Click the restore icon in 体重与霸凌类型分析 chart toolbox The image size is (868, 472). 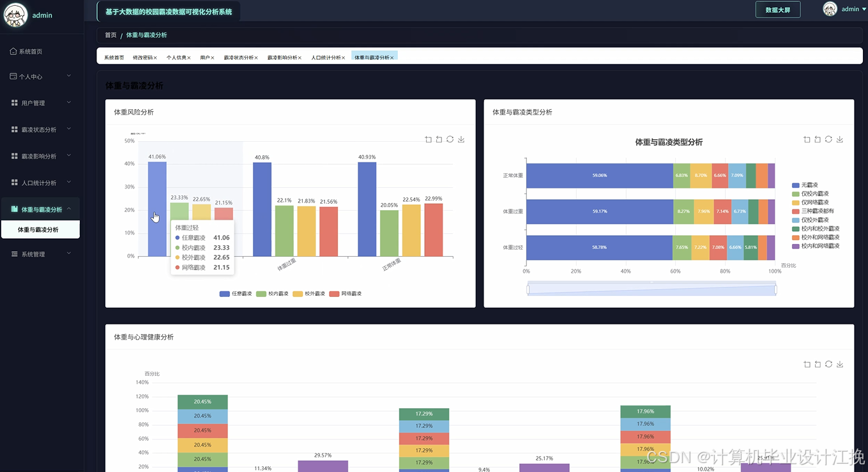pyautogui.click(x=828, y=139)
